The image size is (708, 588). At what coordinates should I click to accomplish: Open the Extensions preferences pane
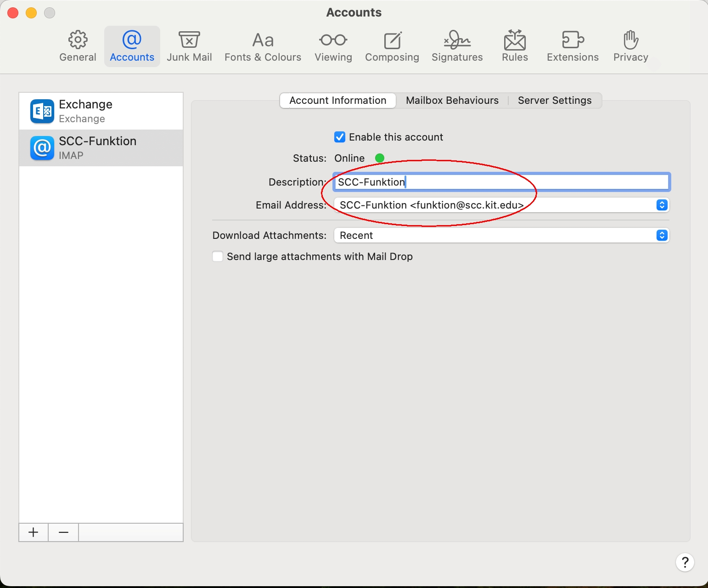(573, 46)
